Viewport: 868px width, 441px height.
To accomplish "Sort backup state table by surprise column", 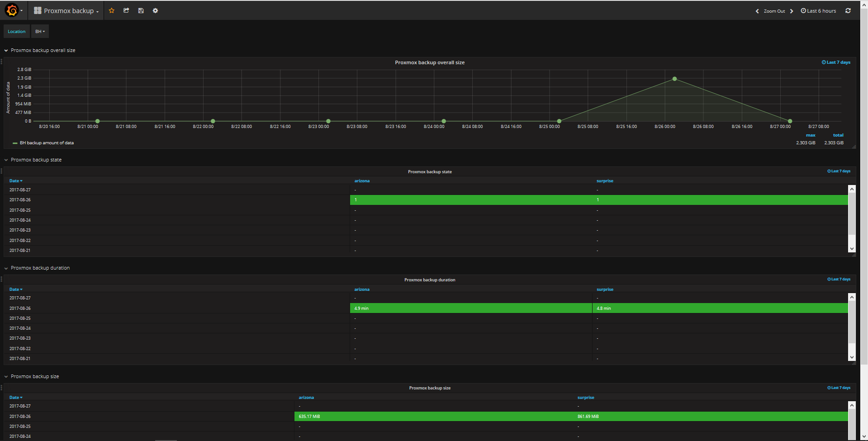I will 605,181.
